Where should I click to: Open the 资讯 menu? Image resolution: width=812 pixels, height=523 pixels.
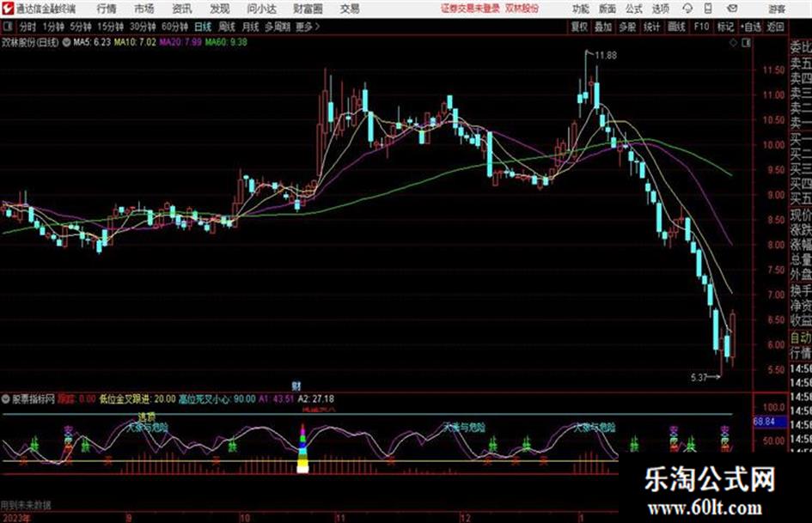pos(182,9)
